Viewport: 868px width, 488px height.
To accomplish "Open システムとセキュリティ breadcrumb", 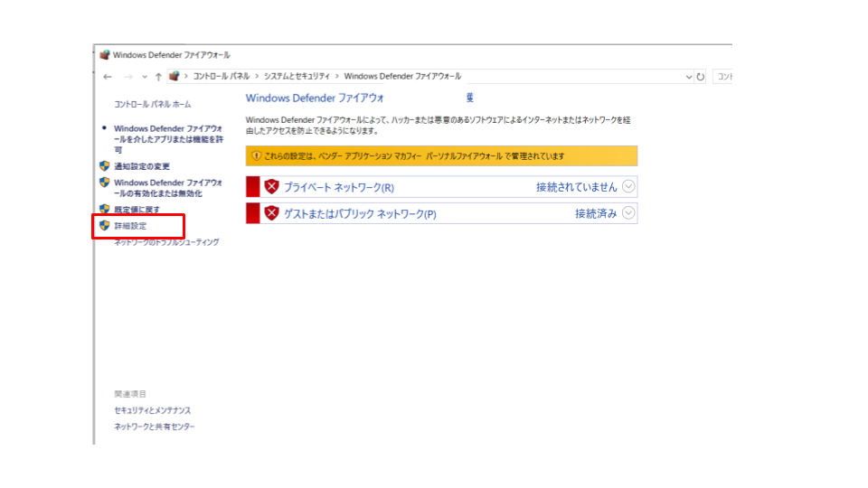I will tap(297, 76).
